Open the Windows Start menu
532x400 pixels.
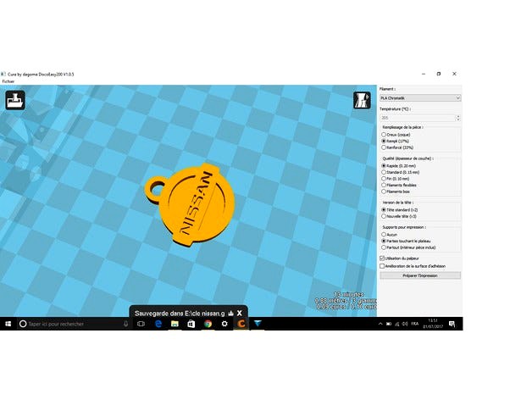[x=8, y=324]
